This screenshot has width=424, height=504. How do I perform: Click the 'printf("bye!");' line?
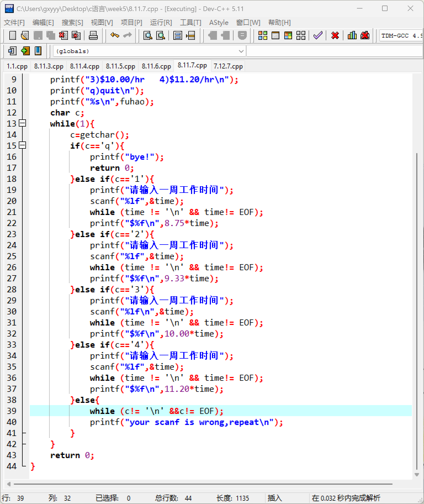127,157
